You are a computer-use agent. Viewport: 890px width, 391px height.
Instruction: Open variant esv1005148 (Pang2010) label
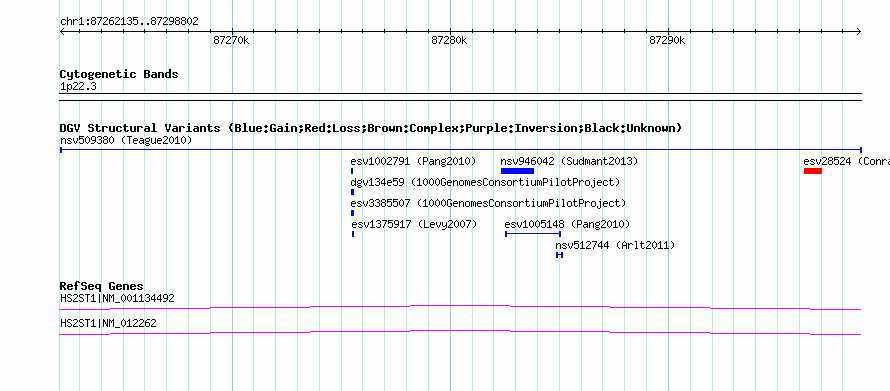567,224
